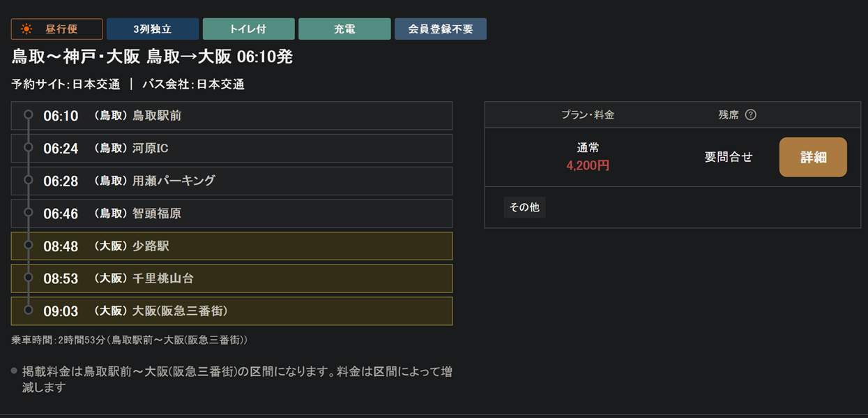
Task: Select the 06:24 河原IC stop row
Action: pyautogui.click(x=232, y=148)
